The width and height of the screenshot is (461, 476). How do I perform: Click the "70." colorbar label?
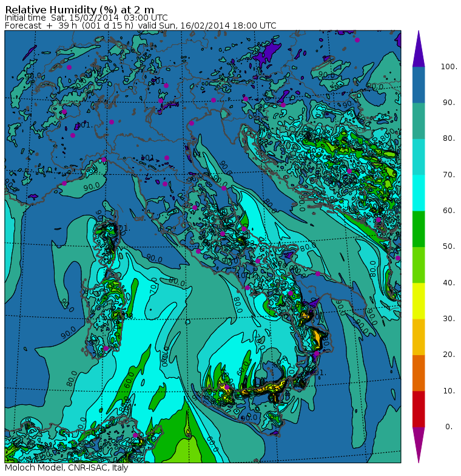(449, 175)
